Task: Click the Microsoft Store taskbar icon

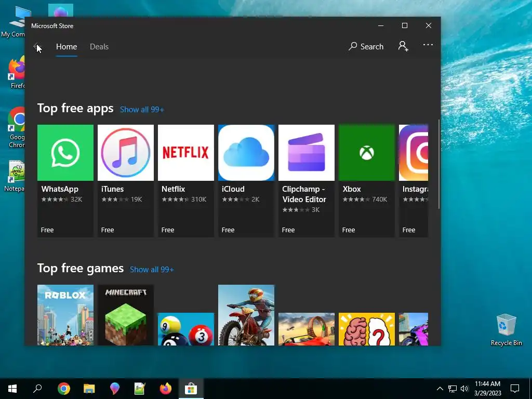Action: (x=191, y=389)
